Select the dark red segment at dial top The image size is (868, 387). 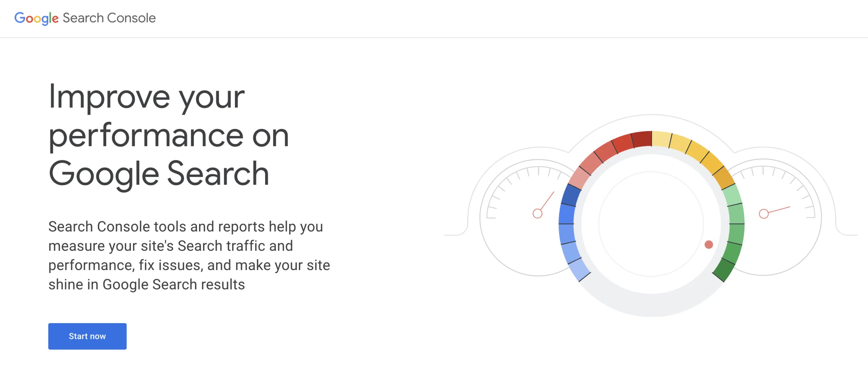pos(642,139)
